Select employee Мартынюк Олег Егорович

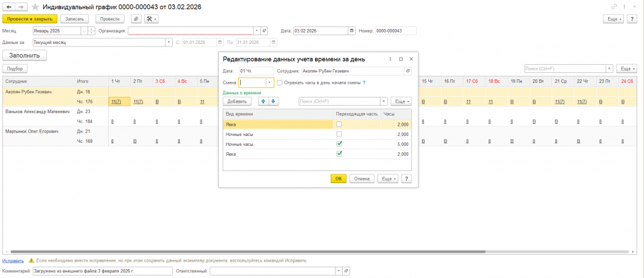(31, 131)
